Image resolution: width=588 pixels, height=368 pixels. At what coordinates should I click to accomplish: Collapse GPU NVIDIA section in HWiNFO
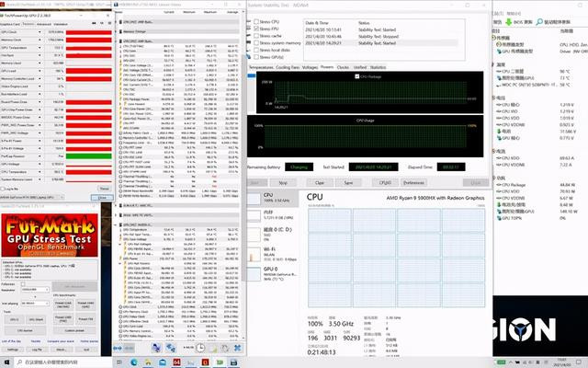point(116,224)
